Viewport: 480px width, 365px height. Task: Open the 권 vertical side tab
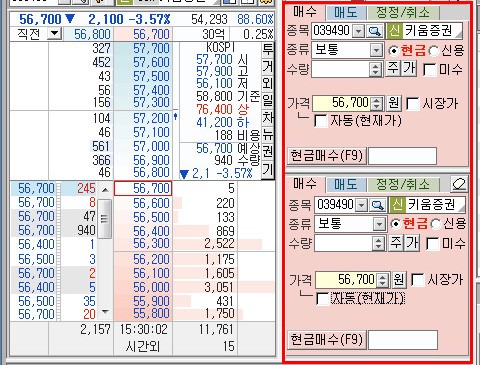268,152
